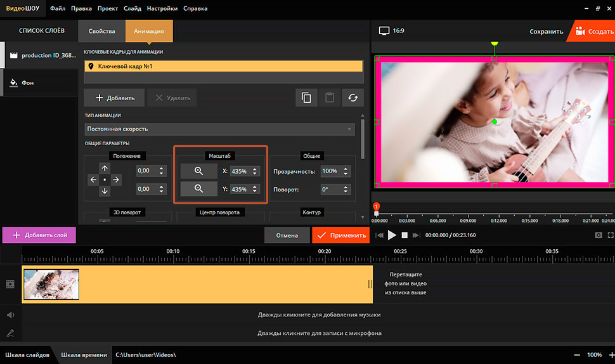Screen dimensions: 615x364
Task: Click the zoom out magnifier for scale
Action: pyautogui.click(x=198, y=188)
